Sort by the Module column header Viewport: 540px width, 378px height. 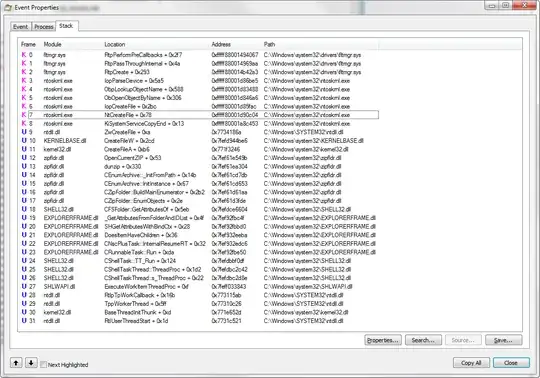click(52, 44)
